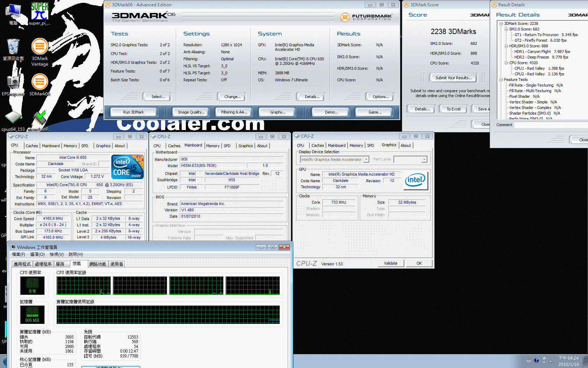Click the first CPU usage history graph
Screen dimensions: 588x368
coord(84,286)
